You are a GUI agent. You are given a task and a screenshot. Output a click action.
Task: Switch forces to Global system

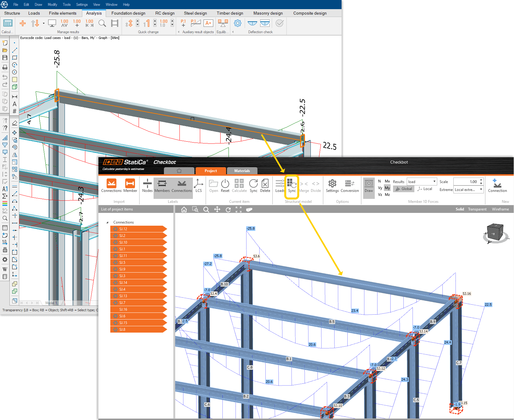pos(404,189)
